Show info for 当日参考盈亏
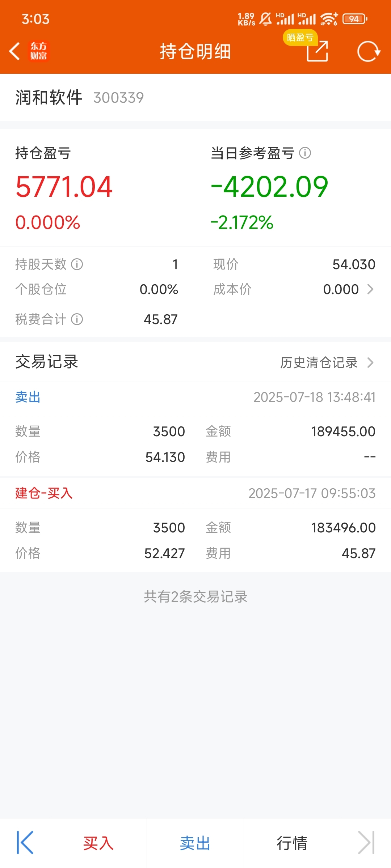 [x=305, y=153]
